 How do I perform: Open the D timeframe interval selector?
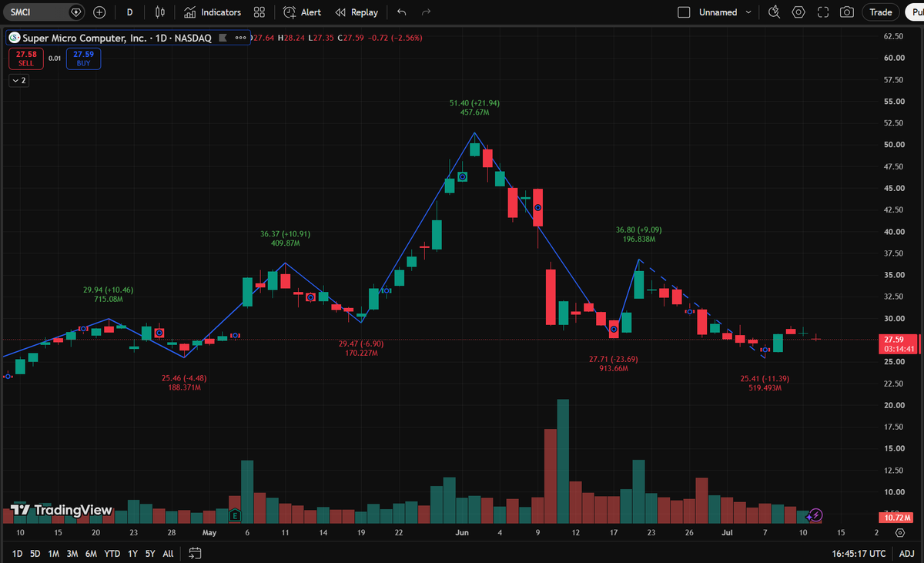[x=129, y=12]
